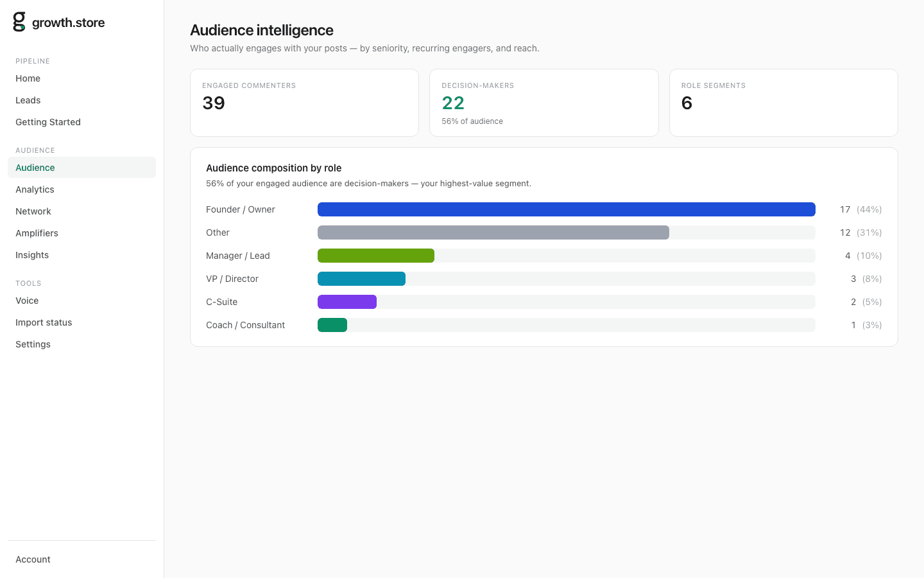This screenshot has width=924, height=578.
Task: Open Settings from the sidebar
Action: coord(81,344)
